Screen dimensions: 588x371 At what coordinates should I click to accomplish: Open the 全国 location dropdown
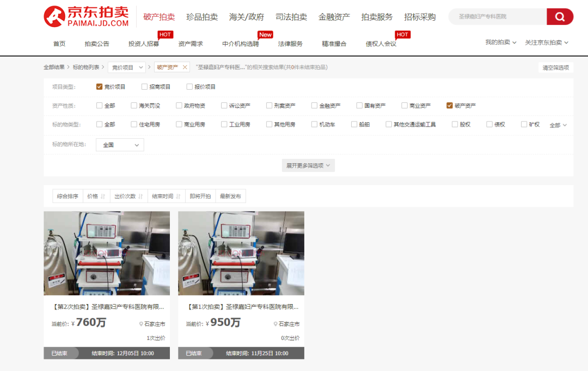[120, 145]
